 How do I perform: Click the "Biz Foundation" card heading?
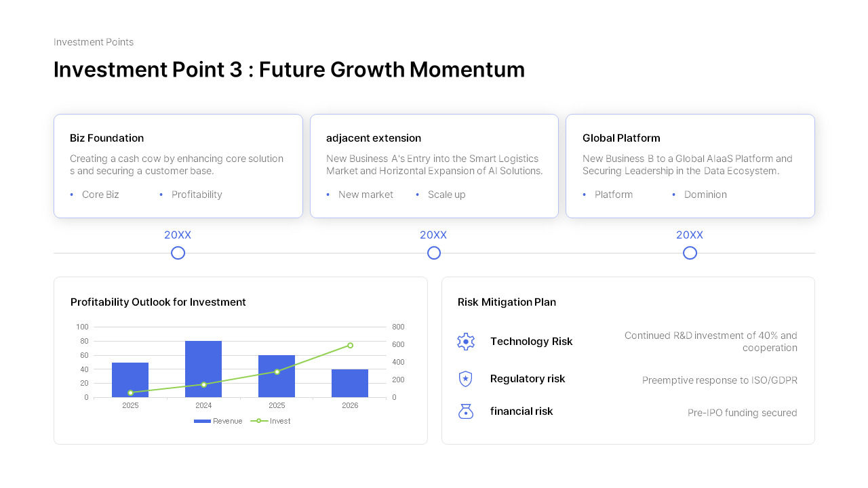click(x=106, y=138)
